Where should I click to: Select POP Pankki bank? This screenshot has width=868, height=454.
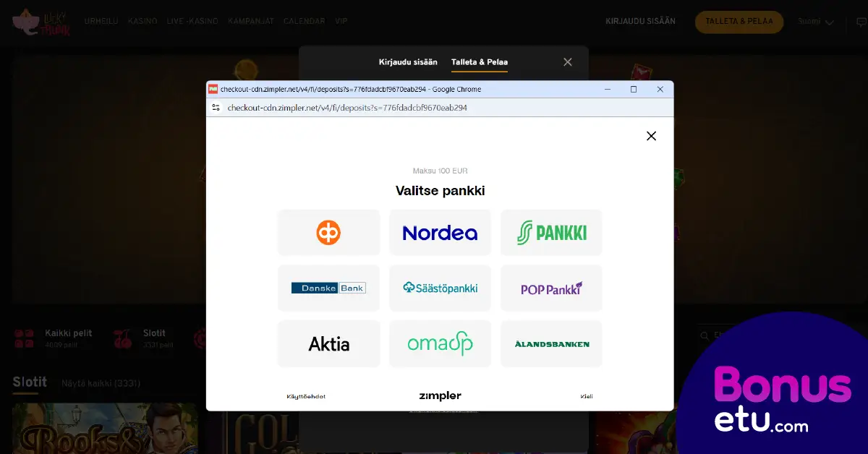(x=551, y=288)
